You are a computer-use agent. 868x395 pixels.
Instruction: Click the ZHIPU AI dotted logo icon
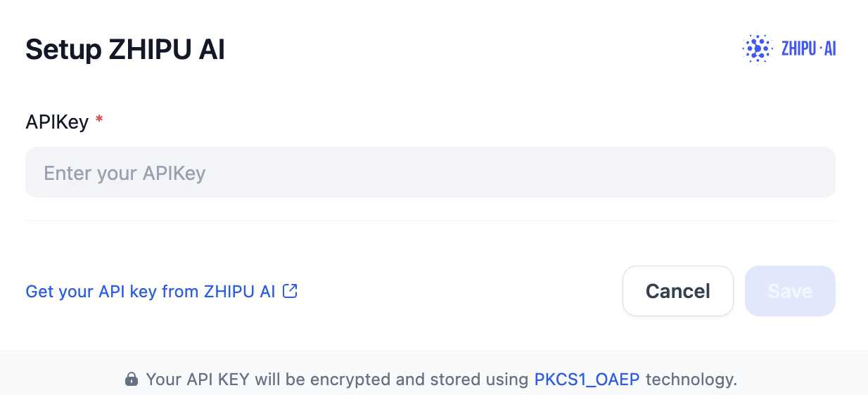tap(757, 48)
